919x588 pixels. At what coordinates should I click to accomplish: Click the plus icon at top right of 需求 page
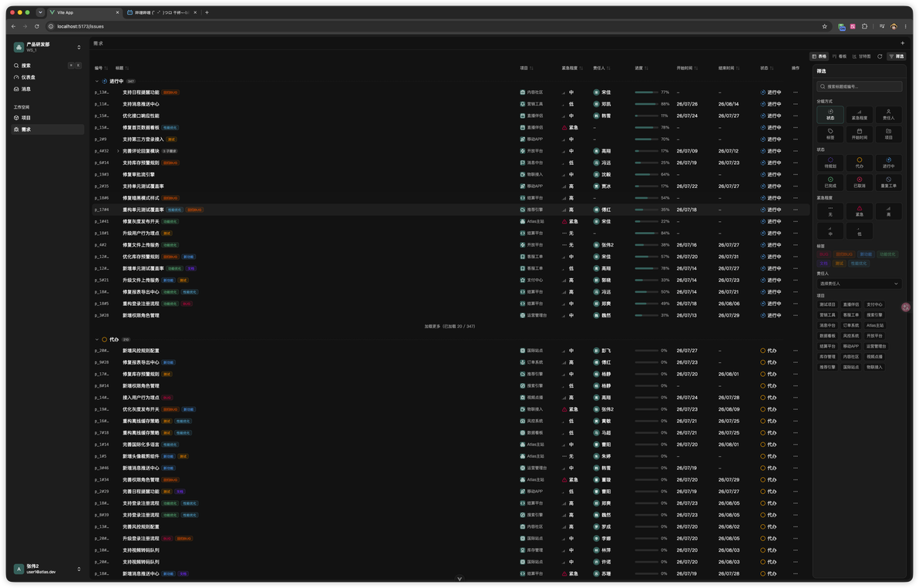(902, 42)
